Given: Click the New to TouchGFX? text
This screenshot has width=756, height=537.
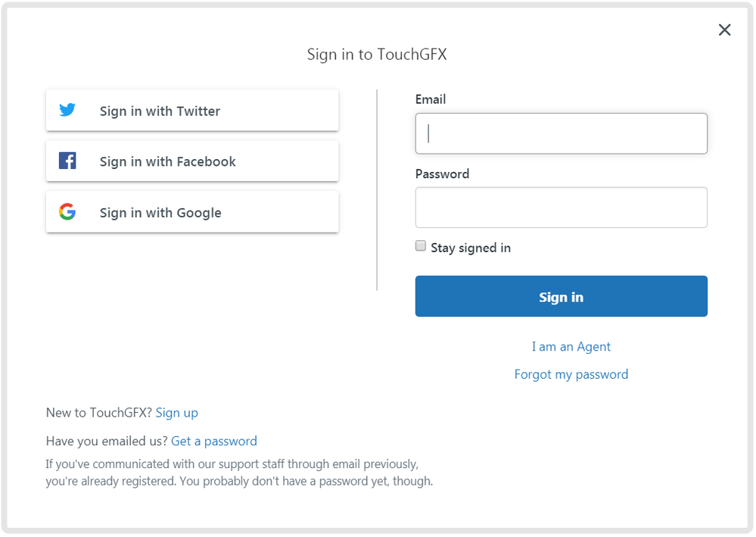Looking at the screenshot, I should click(99, 413).
